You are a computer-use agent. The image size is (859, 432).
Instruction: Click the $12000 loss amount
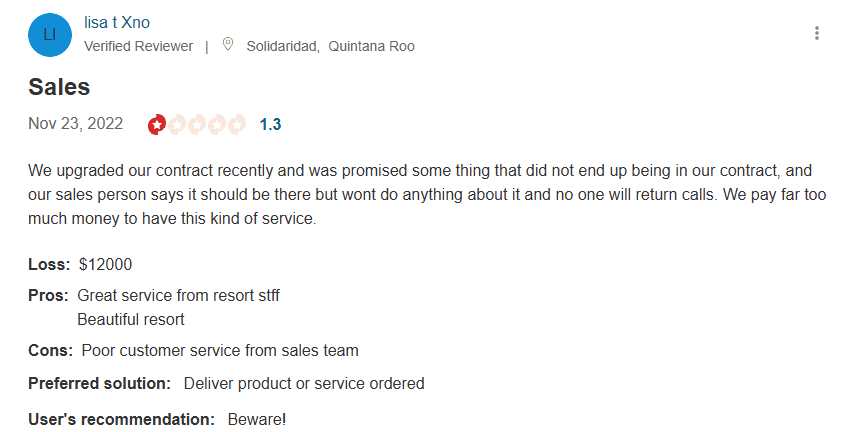tap(105, 265)
